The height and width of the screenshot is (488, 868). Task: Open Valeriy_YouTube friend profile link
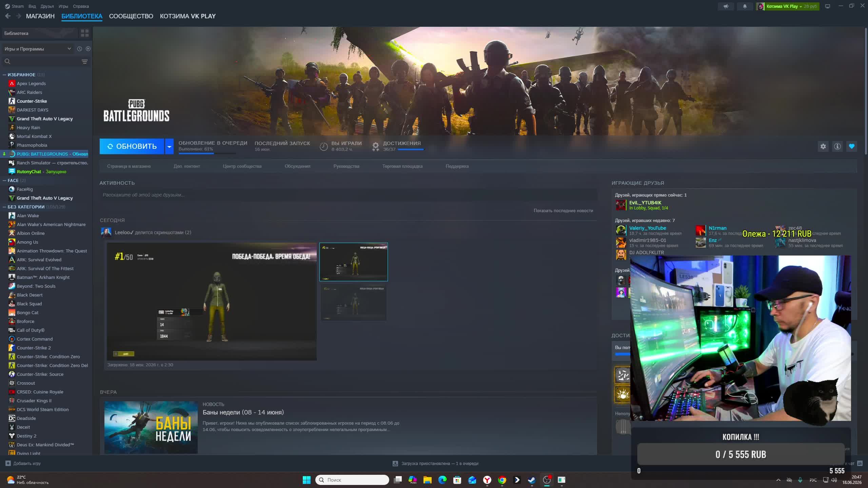[648, 228]
